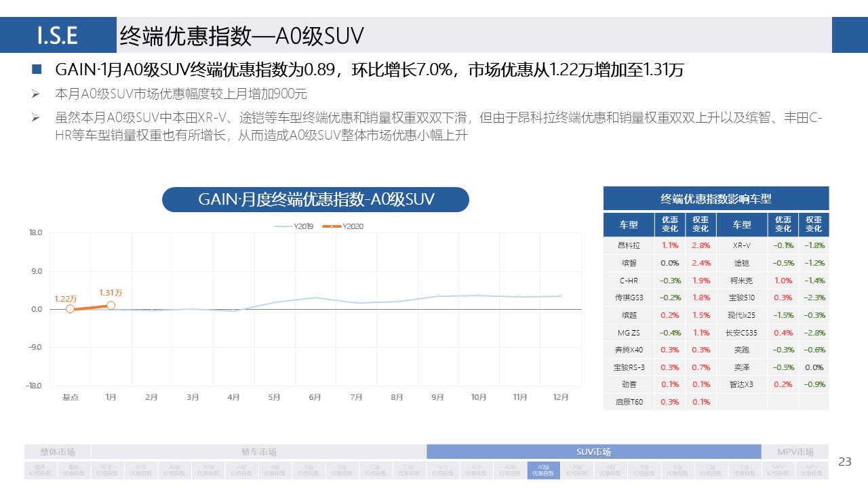
Task: Click the I.S.E logo box
Action: click(x=58, y=35)
